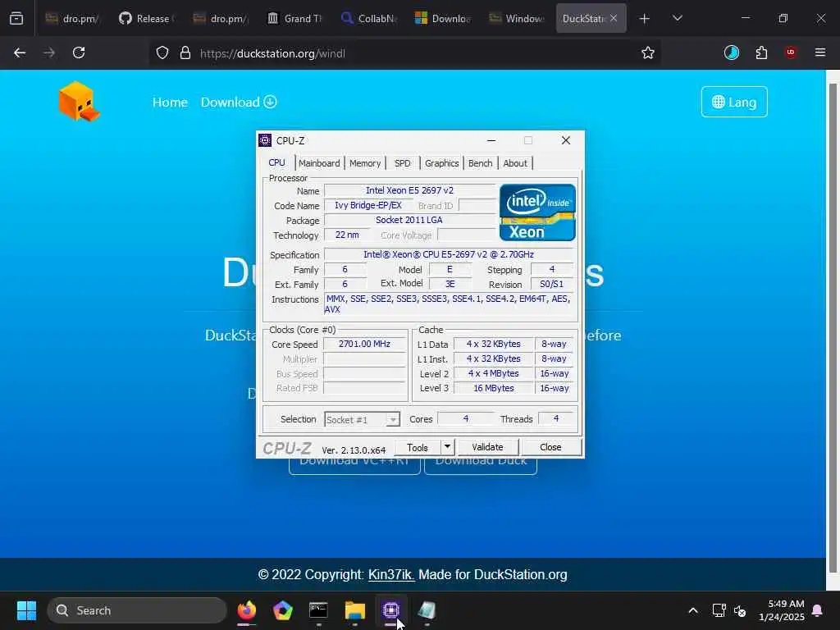Click the Core Speed value 2701.00 MHz
This screenshot has height=630, width=840.
[364, 344]
